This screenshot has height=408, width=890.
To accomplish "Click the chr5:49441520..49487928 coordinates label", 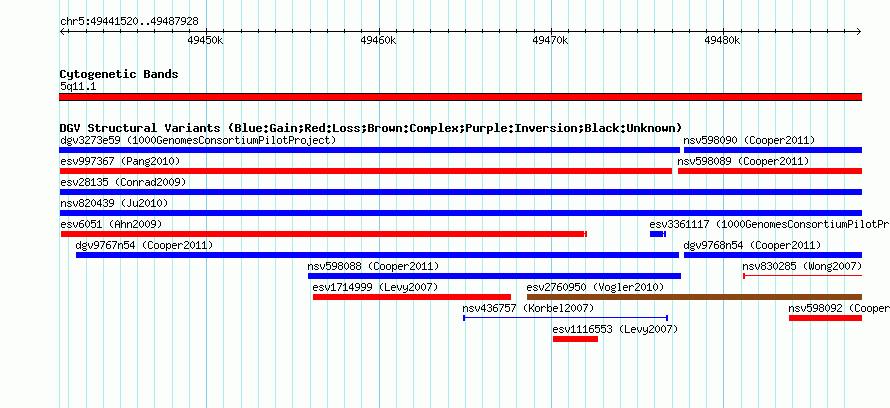I will pos(129,21).
